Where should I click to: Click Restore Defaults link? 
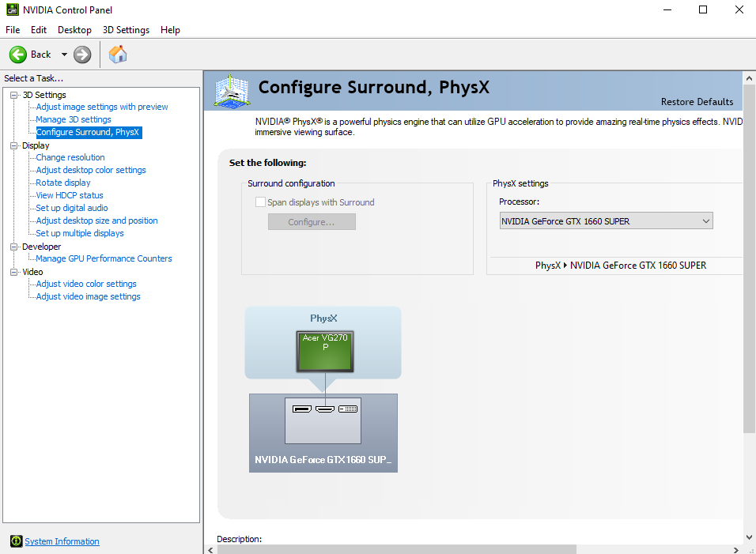[x=697, y=102]
